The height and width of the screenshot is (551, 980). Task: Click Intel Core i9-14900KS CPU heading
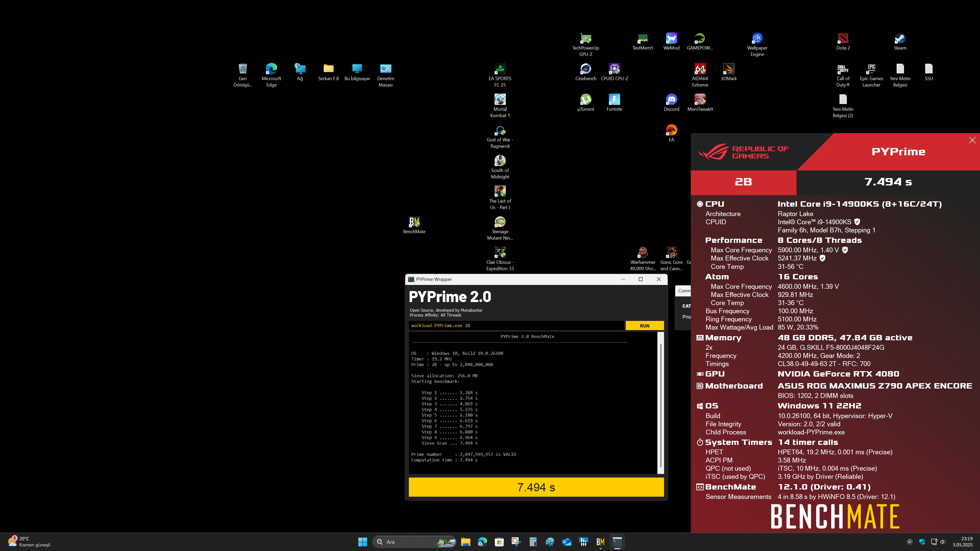859,204
